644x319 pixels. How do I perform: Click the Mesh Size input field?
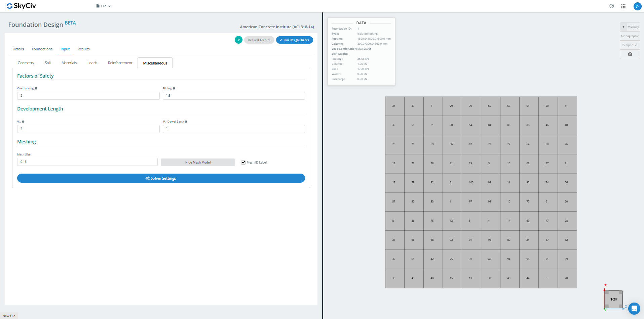(x=87, y=162)
